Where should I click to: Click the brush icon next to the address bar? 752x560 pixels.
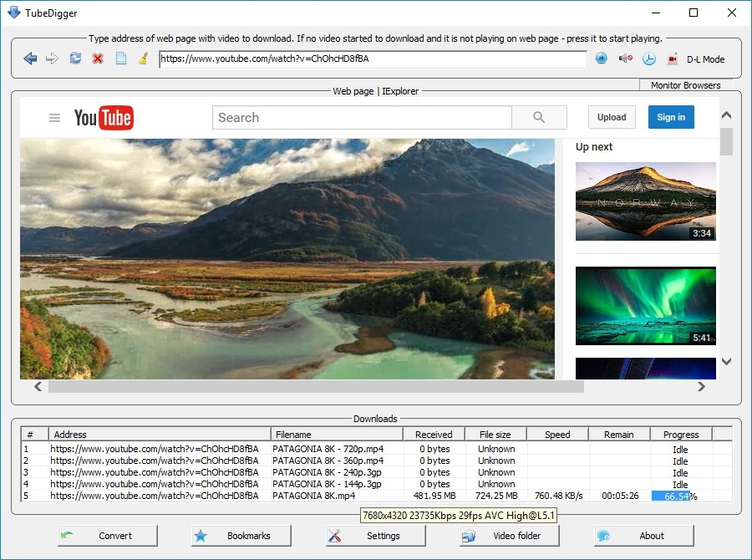click(141, 59)
